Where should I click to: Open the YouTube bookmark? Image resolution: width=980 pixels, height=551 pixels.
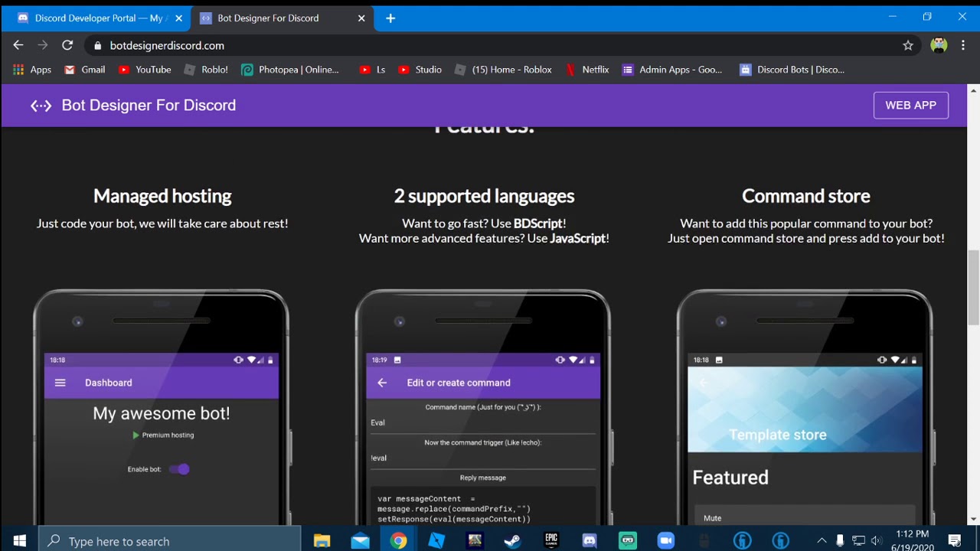pyautogui.click(x=145, y=70)
